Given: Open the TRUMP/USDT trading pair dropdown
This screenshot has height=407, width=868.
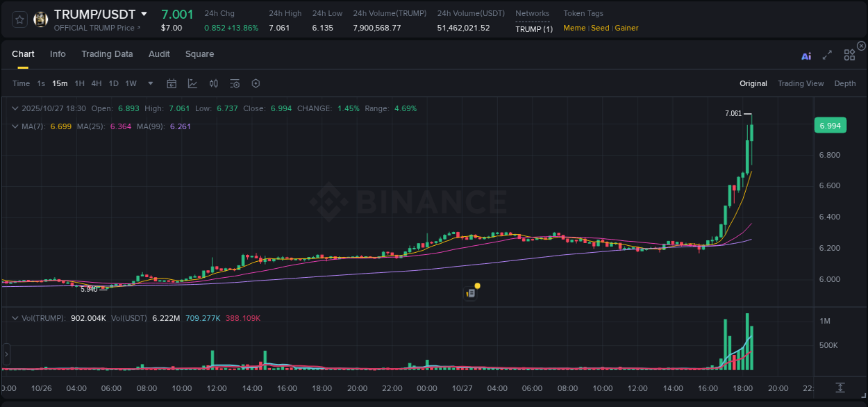Looking at the screenshot, I should 144,13.
